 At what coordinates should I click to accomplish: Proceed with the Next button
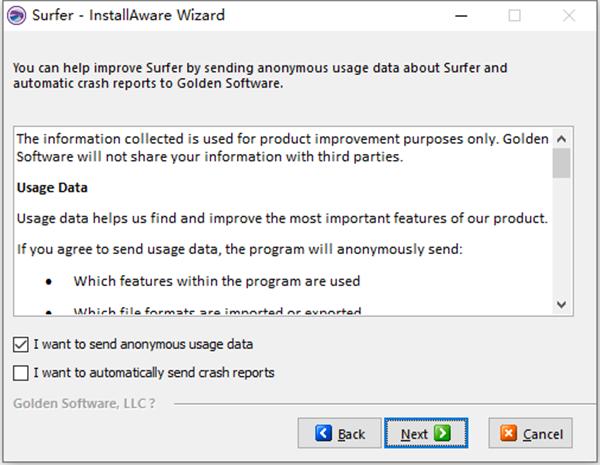(x=426, y=433)
